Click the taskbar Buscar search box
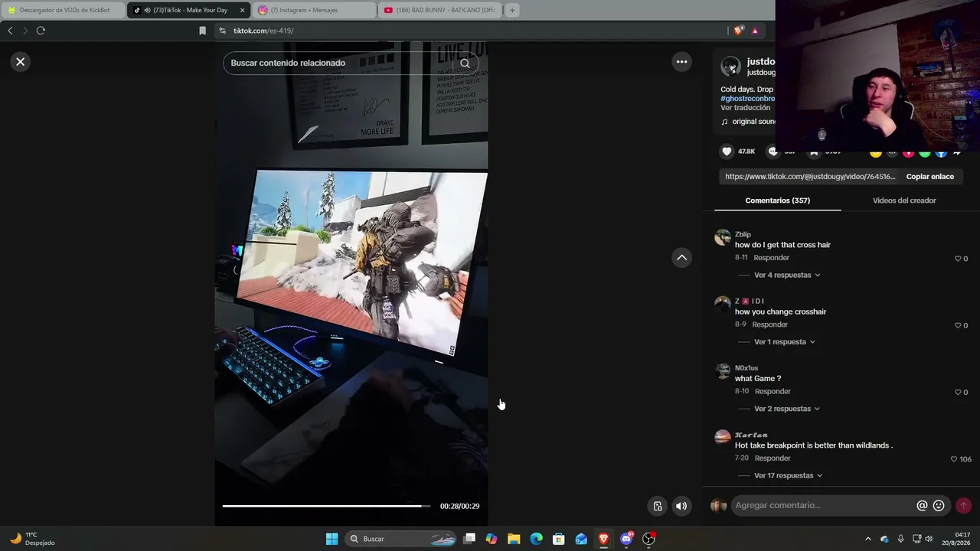980x551 pixels. pyautogui.click(x=400, y=539)
